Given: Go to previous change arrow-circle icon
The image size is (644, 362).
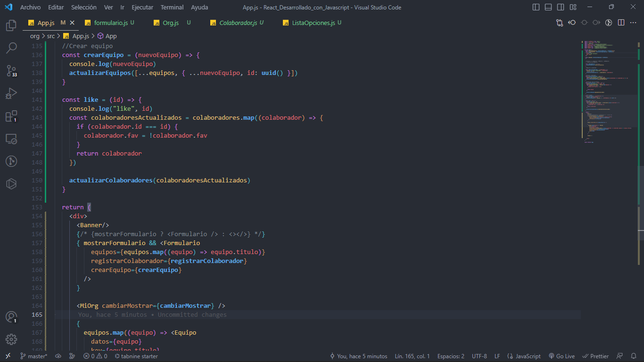Looking at the screenshot, I should tap(572, 23).
